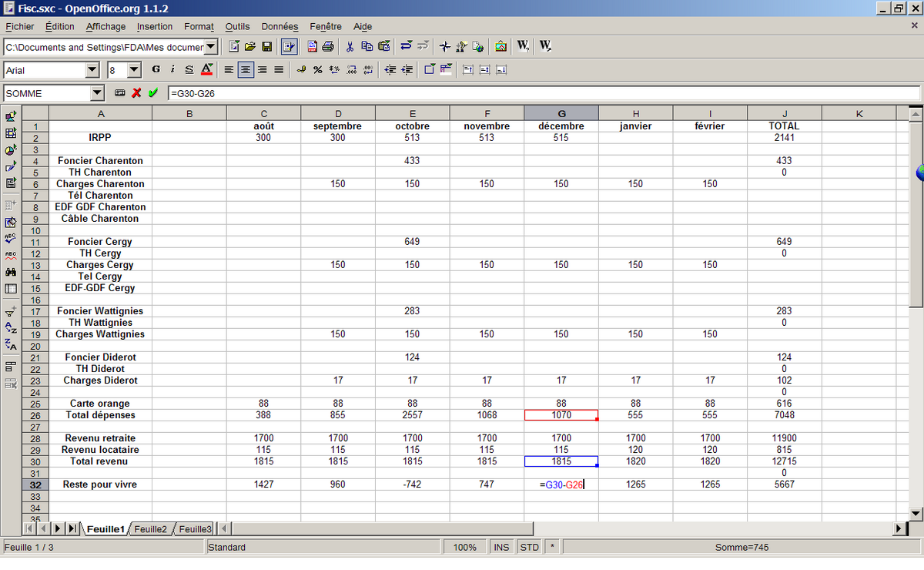Viewport: 924px width, 570px height.
Task: Justify cell text alignment
Action: (279, 69)
